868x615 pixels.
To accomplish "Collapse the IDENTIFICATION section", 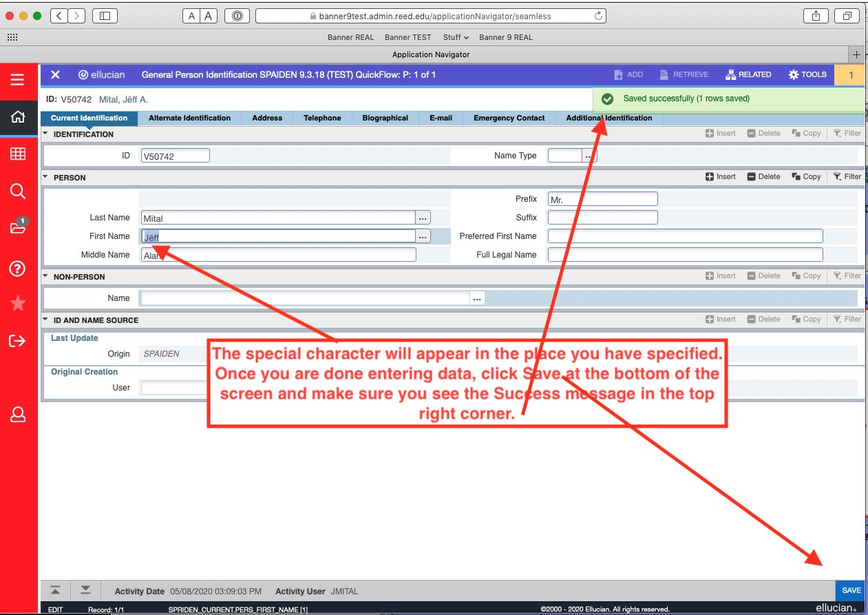I will pyautogui.click(x=45, y=134).
